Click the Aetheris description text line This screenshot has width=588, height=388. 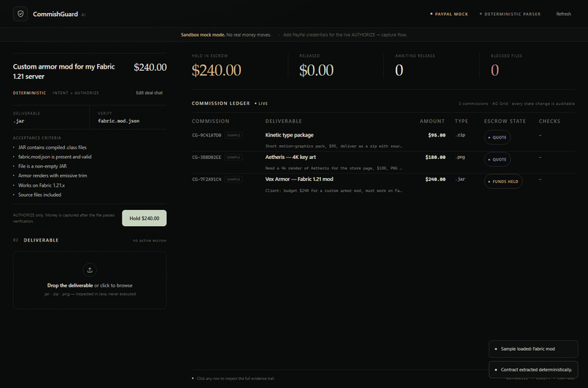point(333,168)
